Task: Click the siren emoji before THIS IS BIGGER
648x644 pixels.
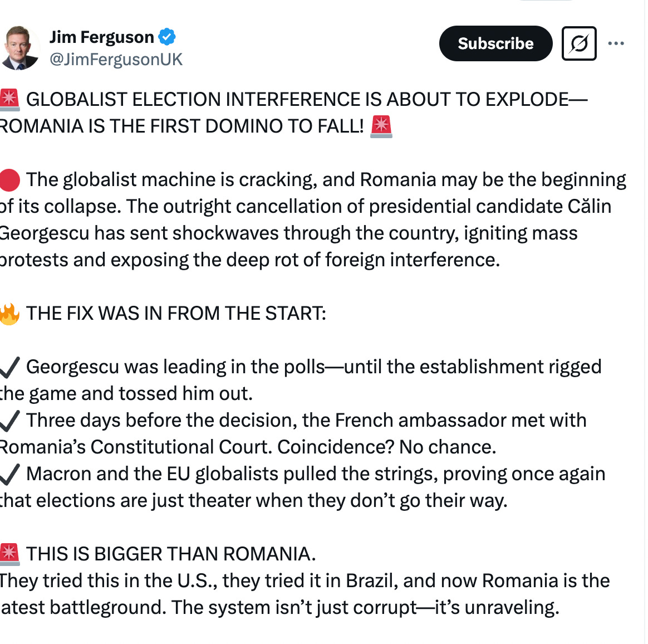Action: point(9,554)
